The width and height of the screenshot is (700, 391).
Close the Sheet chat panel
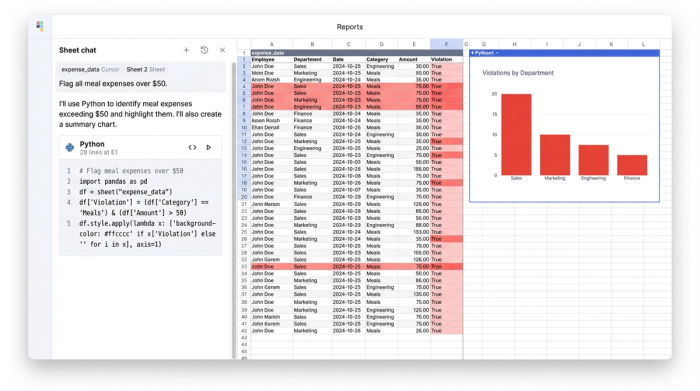[x=222, y=50]
